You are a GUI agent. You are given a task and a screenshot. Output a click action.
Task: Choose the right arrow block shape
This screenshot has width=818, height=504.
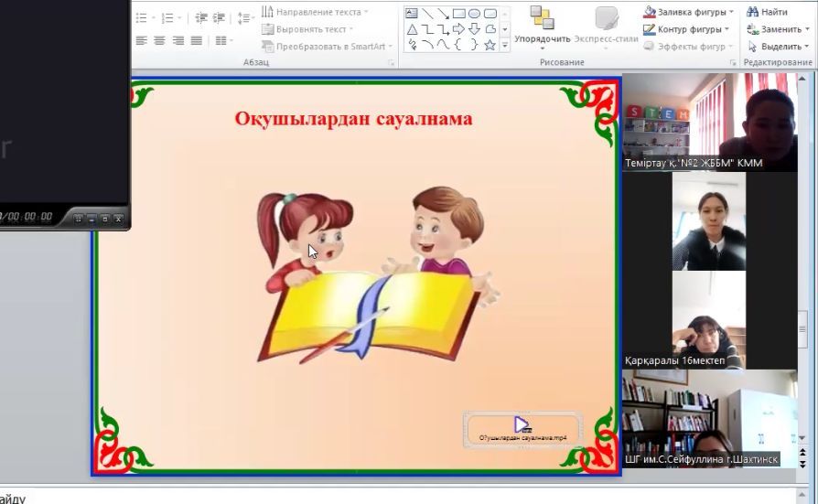pyautogui.click(x=458, y=29)
